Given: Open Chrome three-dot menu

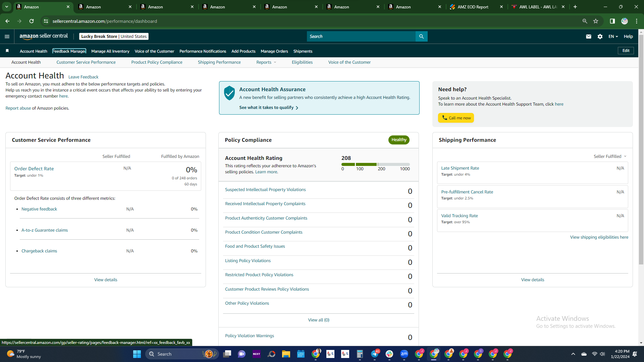Looking at the screenshot, I should pyautogui.click(x=637, y=21).
